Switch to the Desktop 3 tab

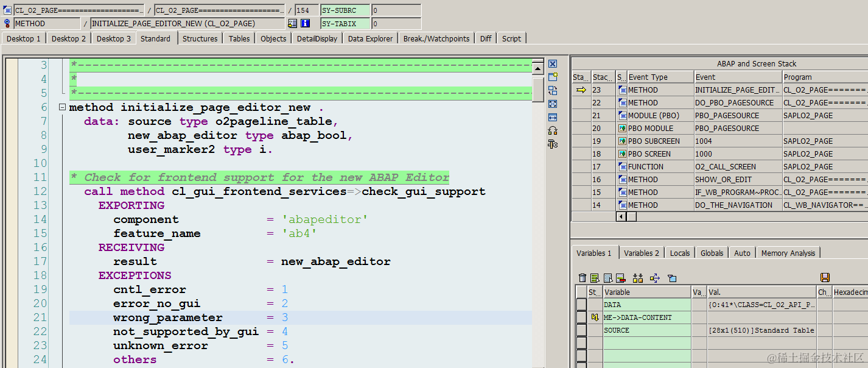pos(113,38)
